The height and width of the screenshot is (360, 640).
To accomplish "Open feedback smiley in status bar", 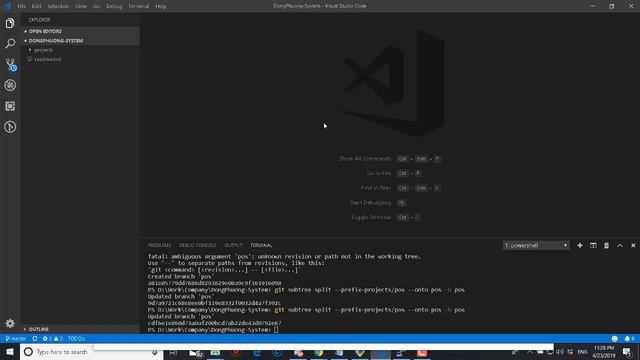I will pos(615,338).
